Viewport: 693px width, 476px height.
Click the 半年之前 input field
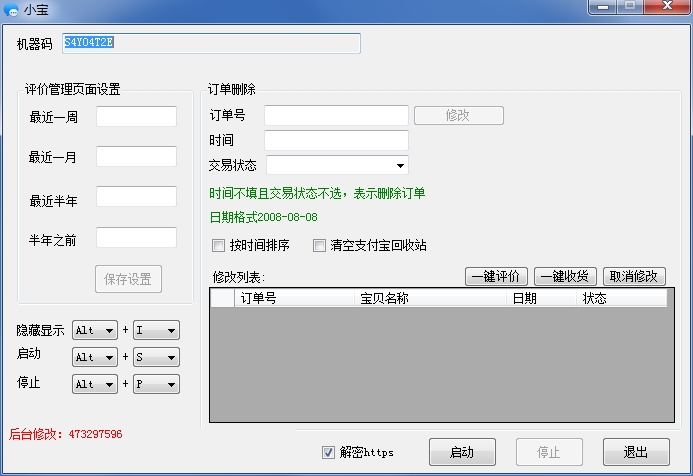point(136,237)
